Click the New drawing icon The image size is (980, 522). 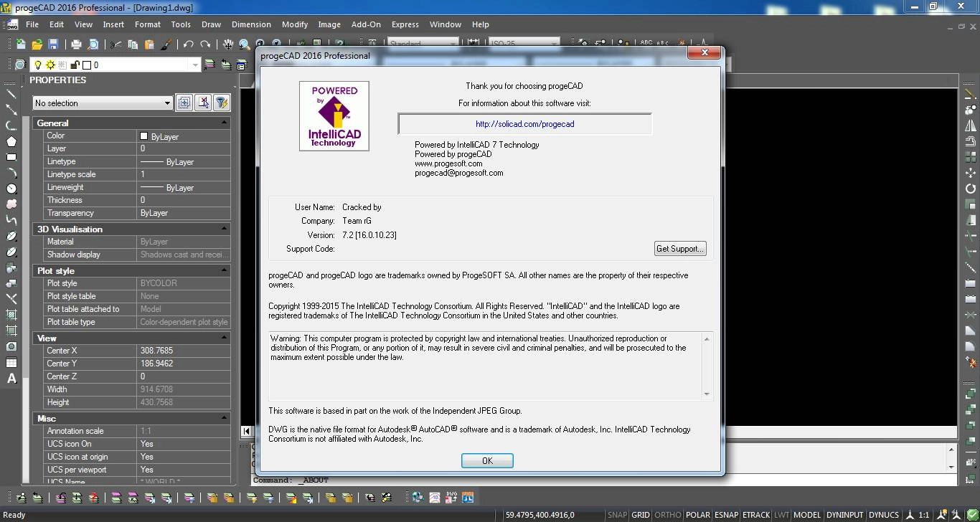coord(21,44)
